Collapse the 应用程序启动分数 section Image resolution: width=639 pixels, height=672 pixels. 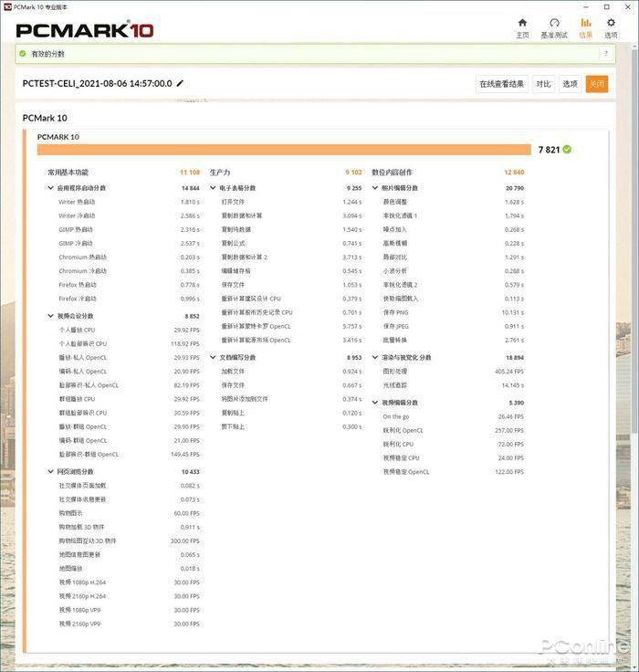(x=50, y=188)
